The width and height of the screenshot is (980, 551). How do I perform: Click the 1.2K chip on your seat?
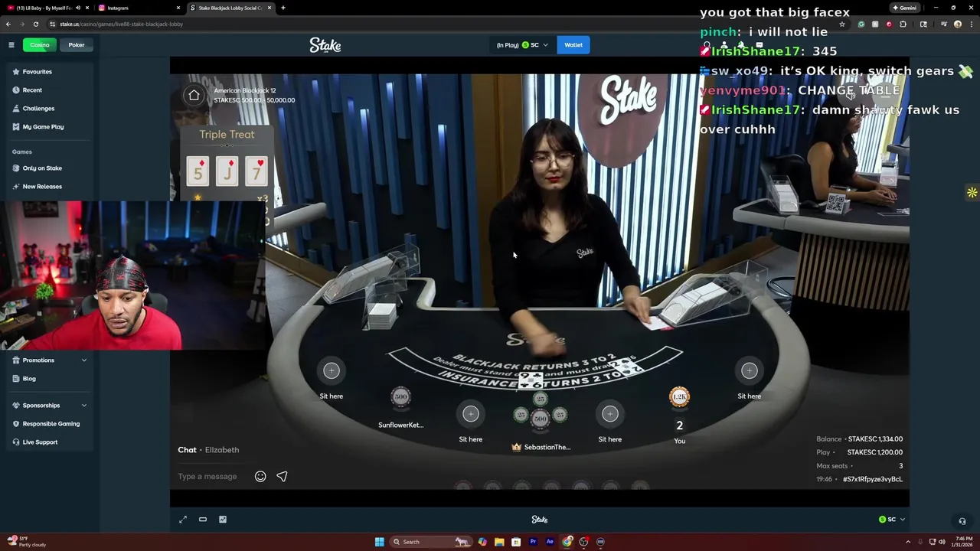tap(679, 396)
